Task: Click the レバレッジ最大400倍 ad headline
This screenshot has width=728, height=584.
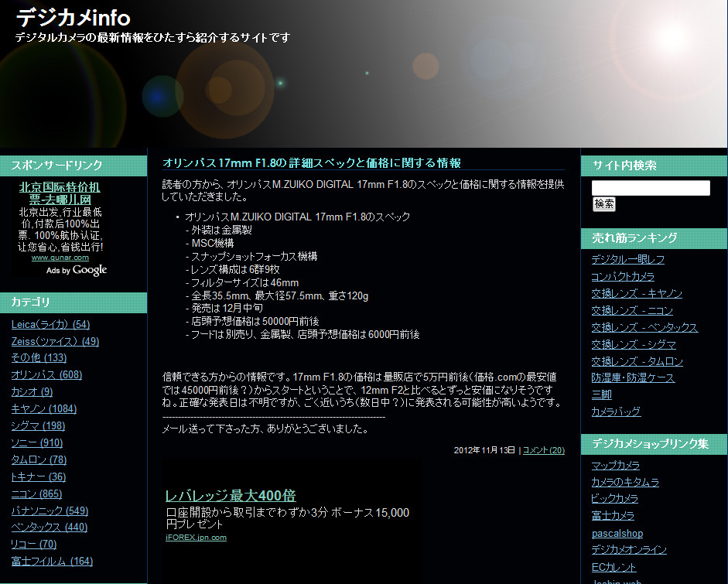Action: 231,495
